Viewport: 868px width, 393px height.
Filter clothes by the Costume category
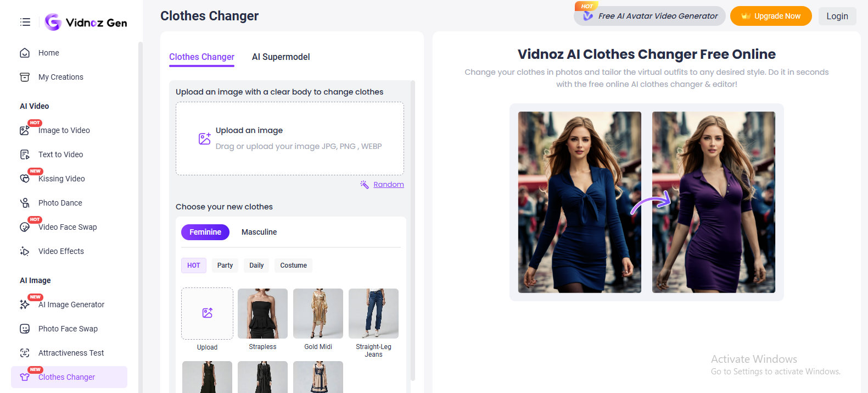(x=293, y=265)
